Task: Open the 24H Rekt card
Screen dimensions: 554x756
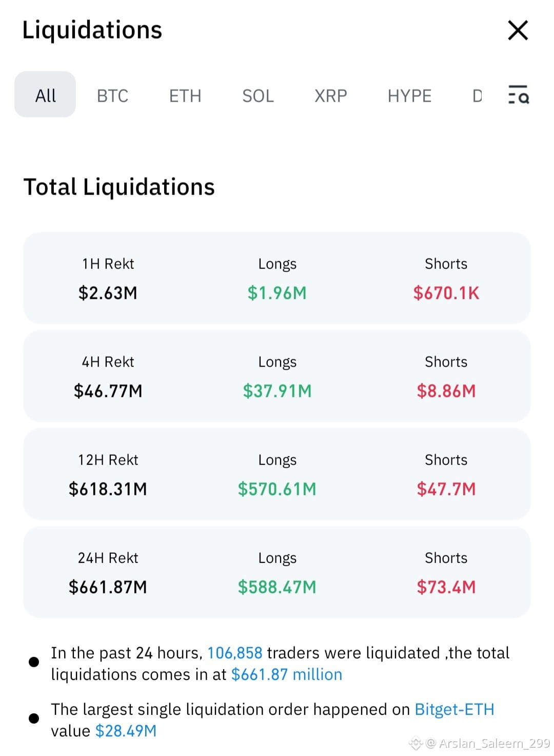Action: (277, 572)
